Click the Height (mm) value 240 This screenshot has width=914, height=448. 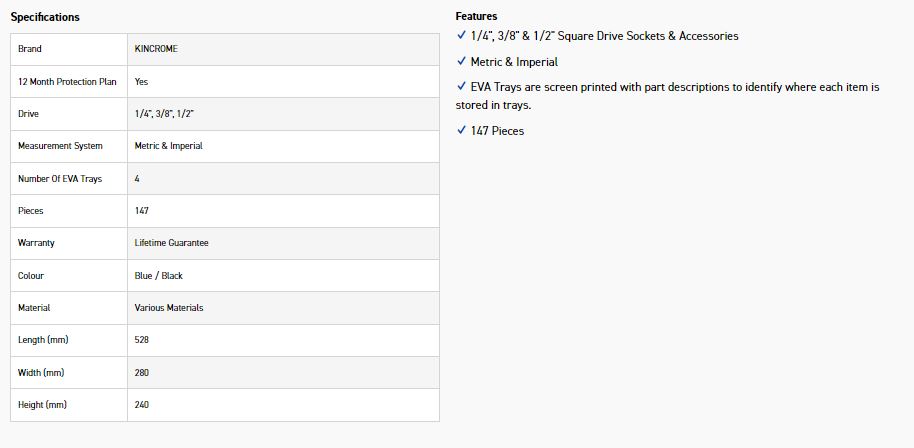pyautogui.click(x=142, y=405)
